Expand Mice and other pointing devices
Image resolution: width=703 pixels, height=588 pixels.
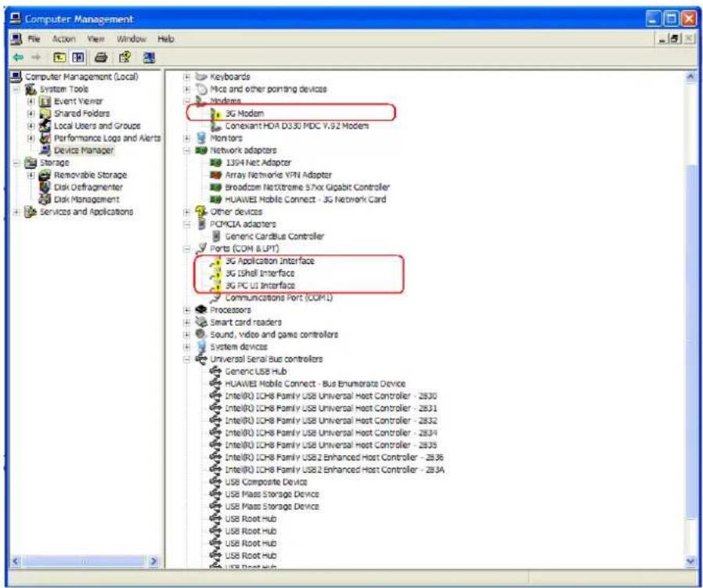[187, 89]
